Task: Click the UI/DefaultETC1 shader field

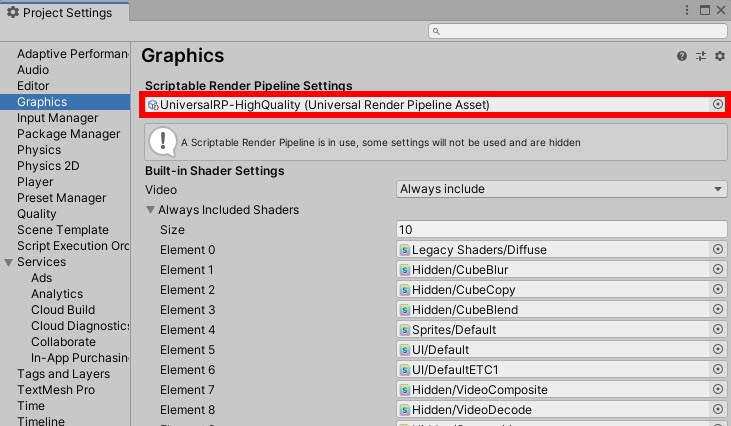Action: [x=561, y=370]
